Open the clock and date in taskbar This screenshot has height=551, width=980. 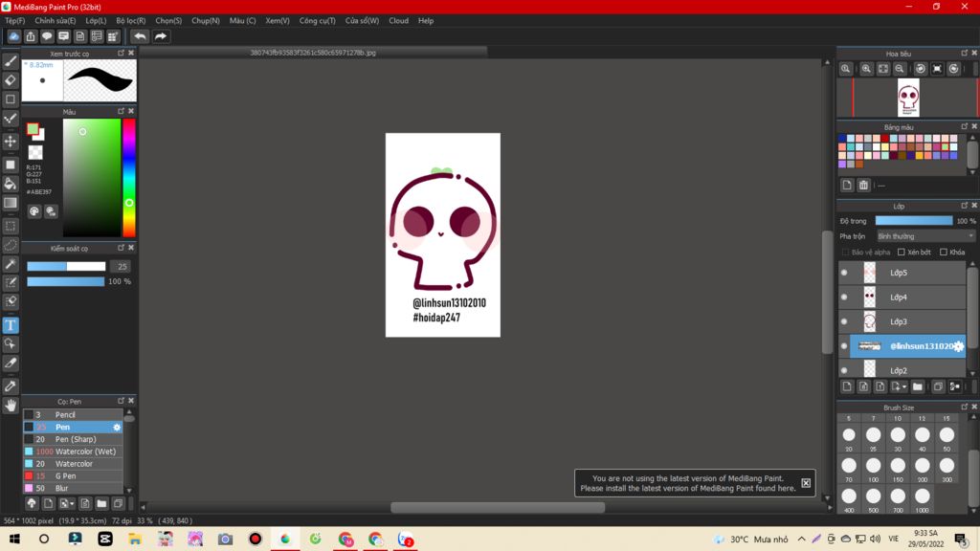pyautogui.click(x=925, y=539)
